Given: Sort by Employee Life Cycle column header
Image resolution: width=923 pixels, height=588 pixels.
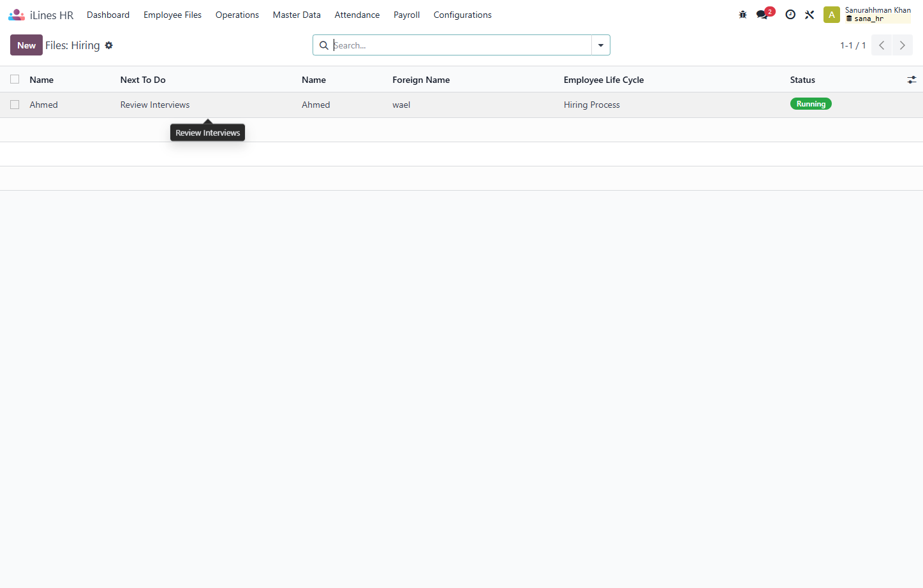Looking at the screenshot, I should tap(603, 80).
